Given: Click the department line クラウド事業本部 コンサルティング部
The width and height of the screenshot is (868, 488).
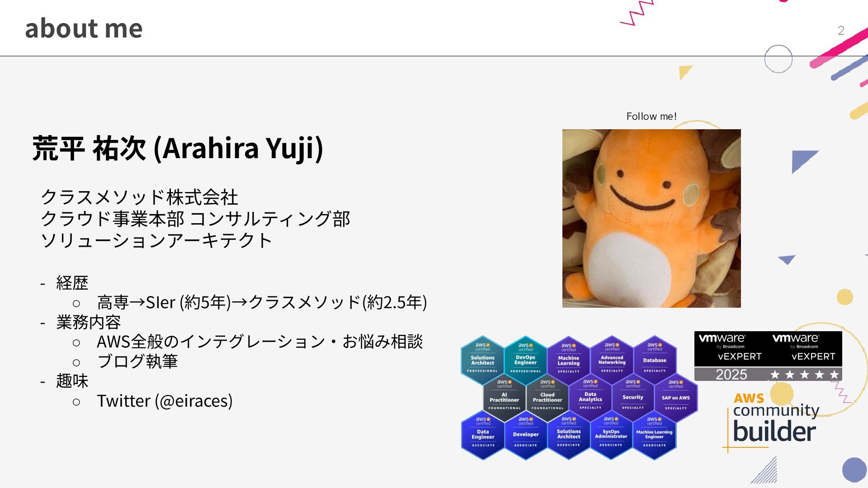Looking at the screenshot, I should (x=195, y=219).
